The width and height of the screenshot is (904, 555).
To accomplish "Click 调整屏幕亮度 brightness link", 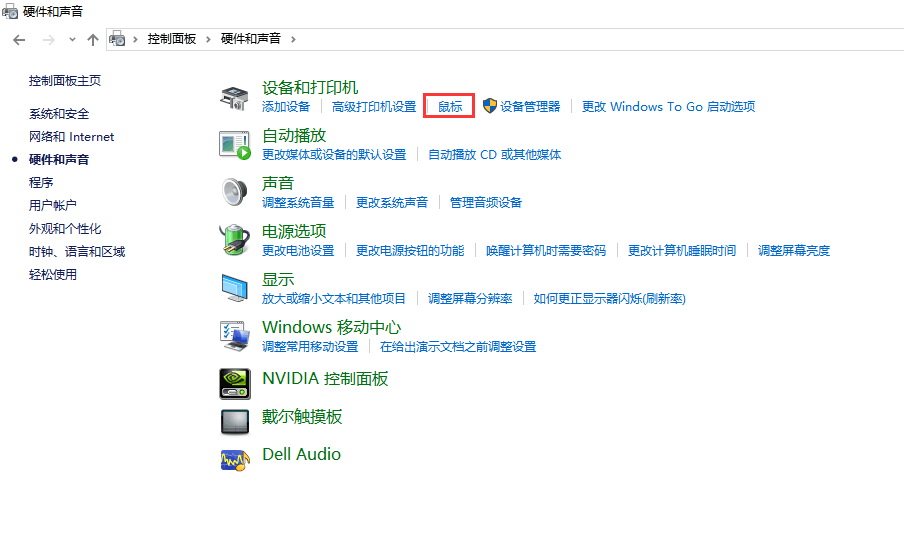I will click(793, 251).
